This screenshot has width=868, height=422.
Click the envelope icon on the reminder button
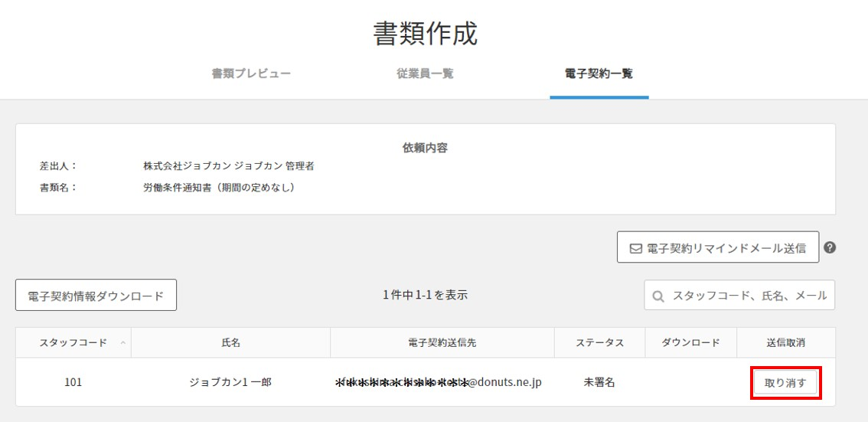(635, 248)
